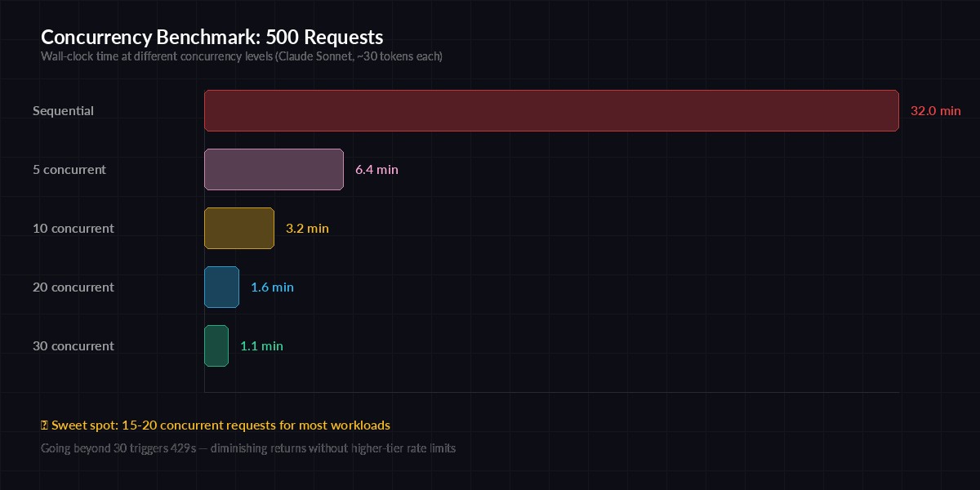980x490 pixels.
Task: Click the chart title Concurrency Benchmark
Action: click(x=212, y=37)
